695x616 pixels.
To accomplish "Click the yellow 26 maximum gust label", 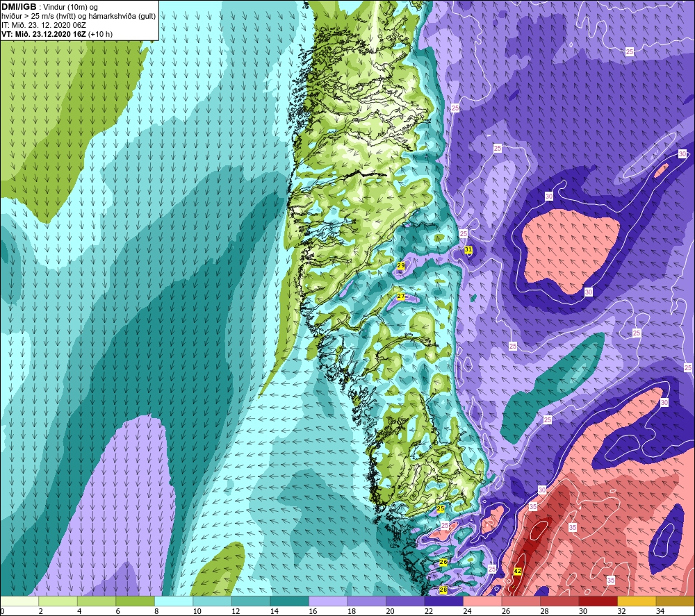I will [443, 562].
